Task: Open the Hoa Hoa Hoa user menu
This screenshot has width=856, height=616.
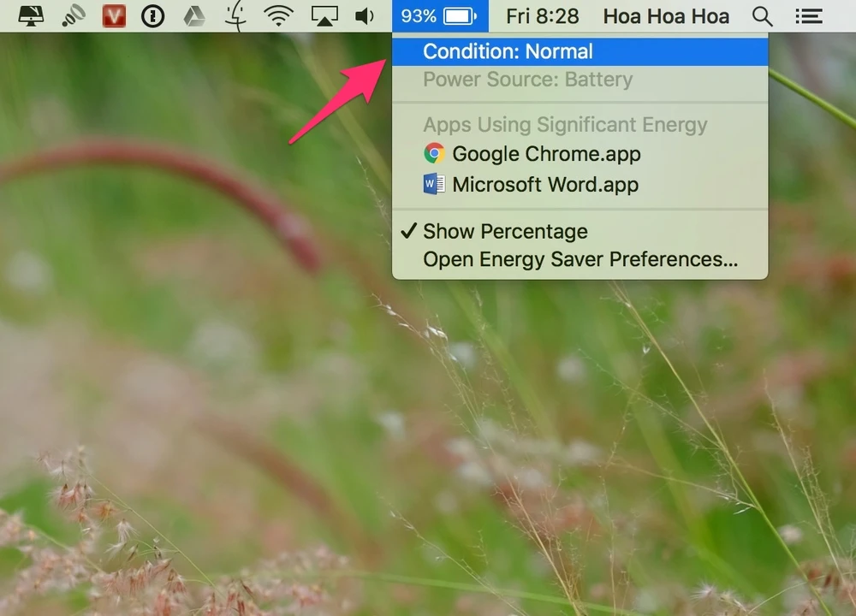Action: [666, 15]
